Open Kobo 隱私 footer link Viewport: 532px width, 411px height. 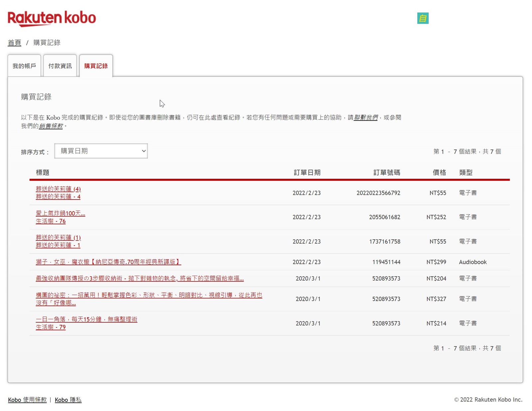pyautogui.click(x=68, y=400)
